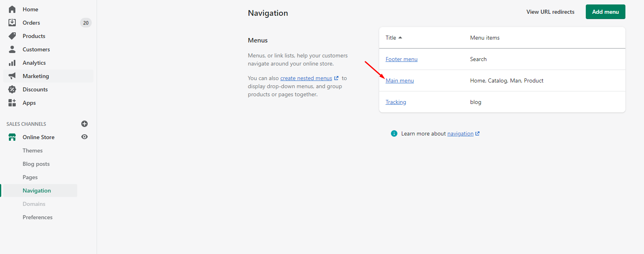Select Navigation in the sidebar

37,190
